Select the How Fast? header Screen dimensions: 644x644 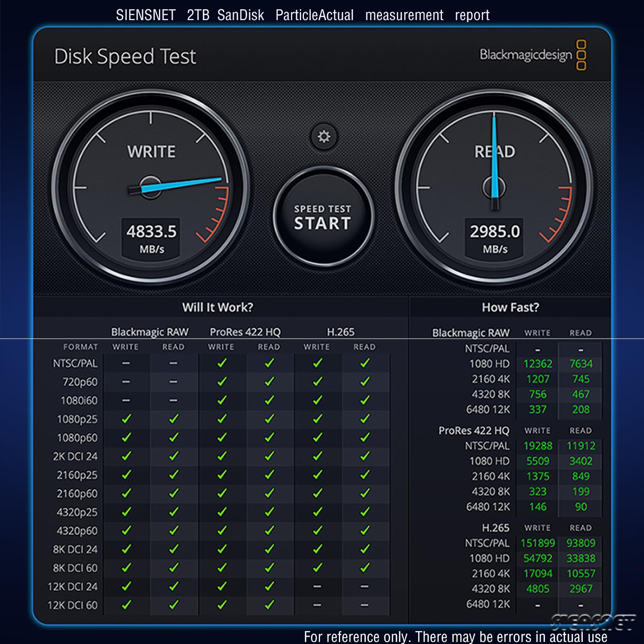click(510, 307)
